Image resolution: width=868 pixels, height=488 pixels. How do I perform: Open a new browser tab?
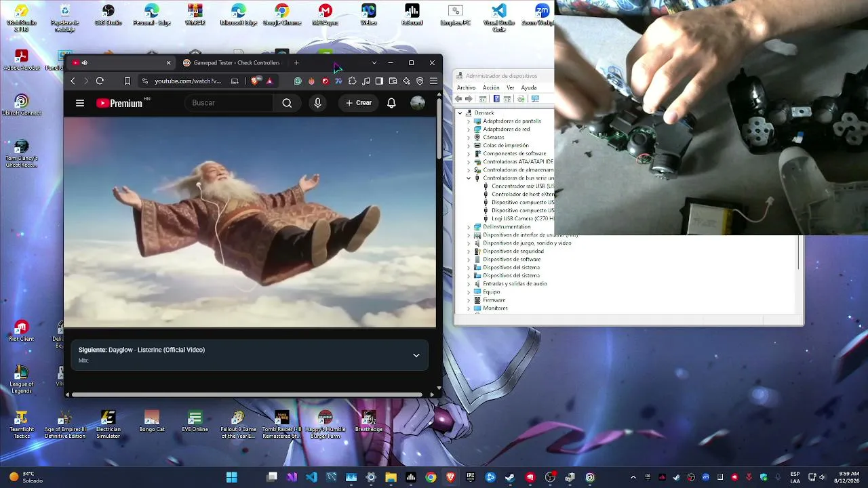tap(296, 63)
